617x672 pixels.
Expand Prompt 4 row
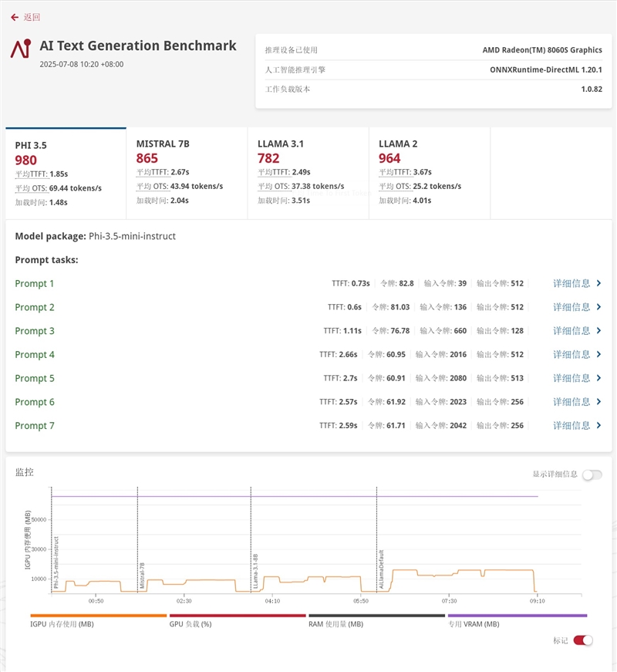(35, 355)
